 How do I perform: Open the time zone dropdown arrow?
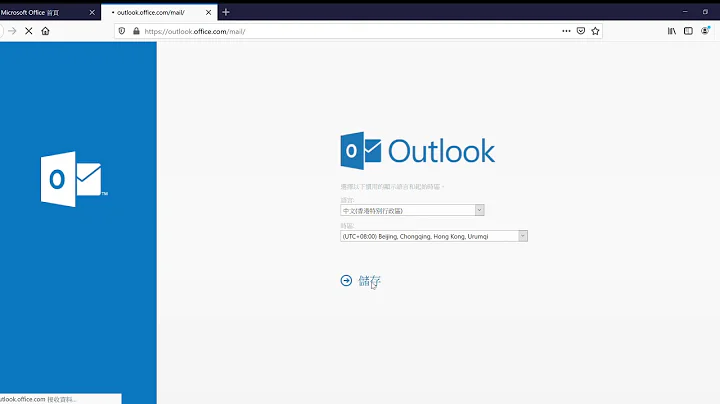pyautogui.click(x=523, y=236)
